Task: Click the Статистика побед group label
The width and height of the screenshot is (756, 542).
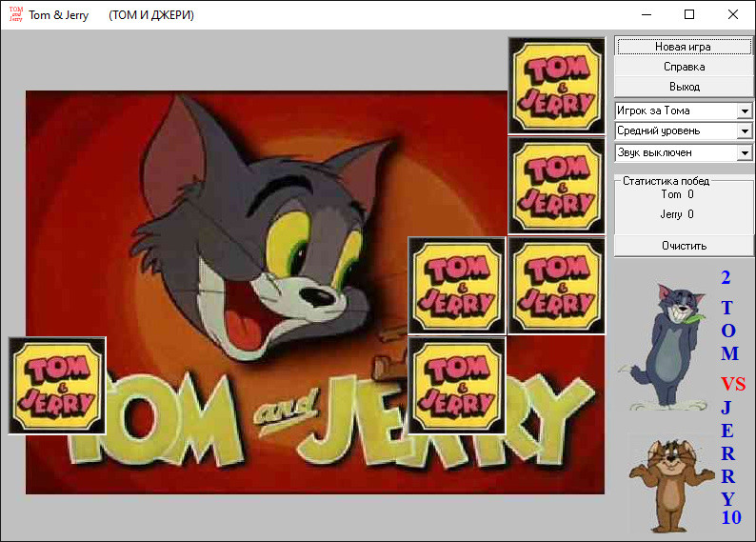Action: [666, 181]
